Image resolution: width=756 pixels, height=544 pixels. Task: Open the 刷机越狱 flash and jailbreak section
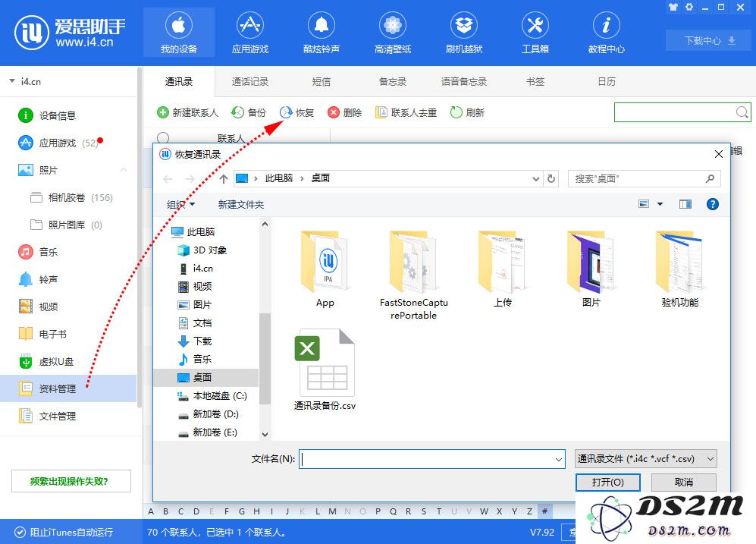coord(464,33)
